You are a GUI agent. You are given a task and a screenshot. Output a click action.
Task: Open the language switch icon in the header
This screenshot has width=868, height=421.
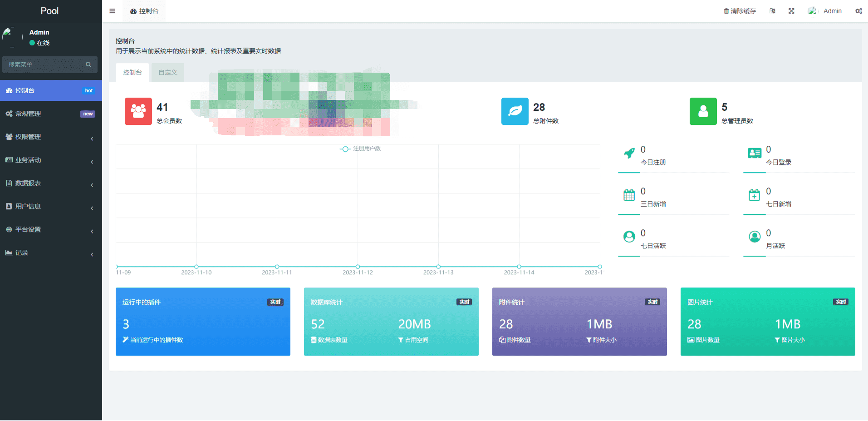coord(772,11)
